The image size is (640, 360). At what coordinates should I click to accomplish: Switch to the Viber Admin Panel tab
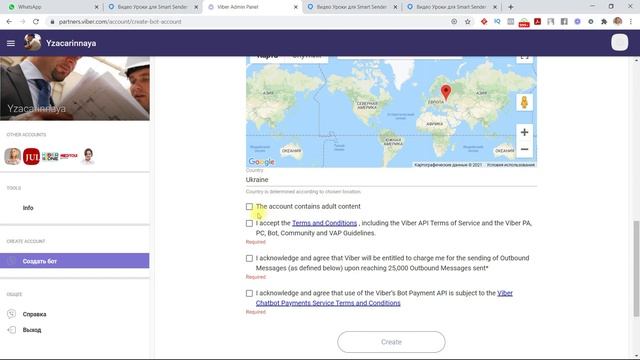pyautogui.click(x=252, y=7)
